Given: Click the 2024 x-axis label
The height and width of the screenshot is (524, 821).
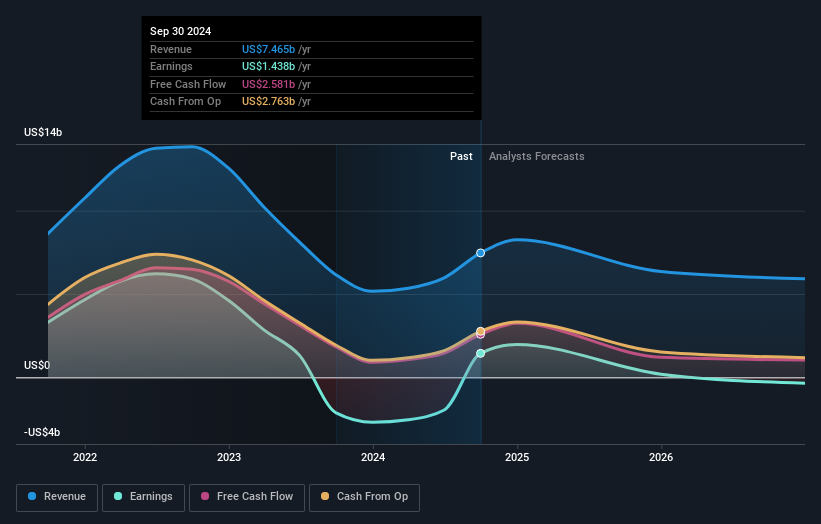Looking at the screenshot, I should (373, 457).
